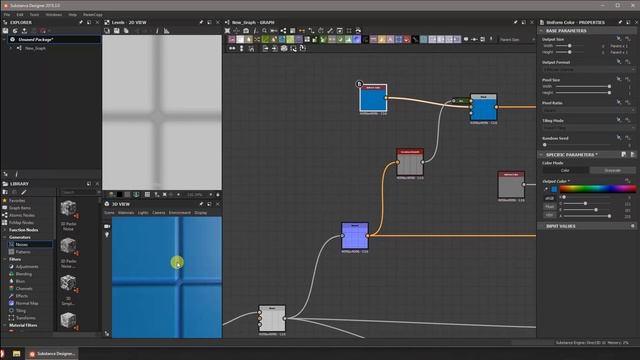
Task: Collapse the Filters category in Library
Action: click(x=4, y=259)
